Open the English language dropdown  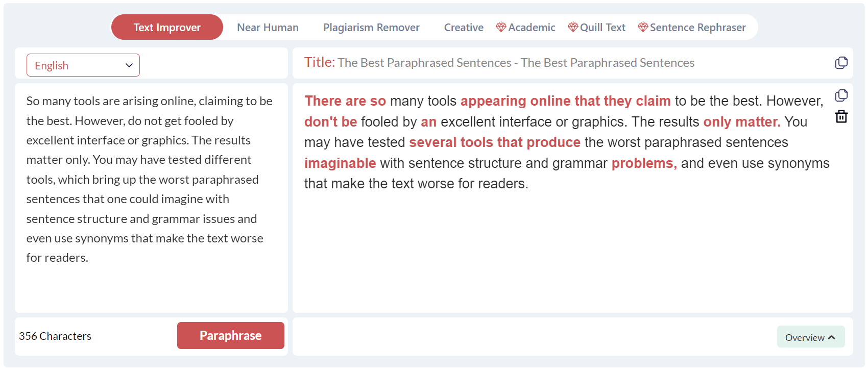click(83, 65)
